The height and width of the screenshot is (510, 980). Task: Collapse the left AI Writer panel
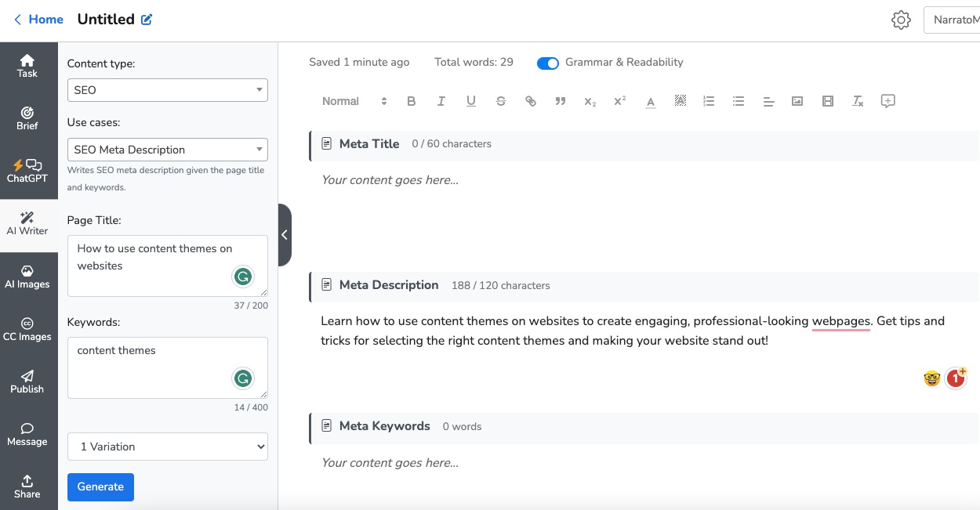coord(285,235)
